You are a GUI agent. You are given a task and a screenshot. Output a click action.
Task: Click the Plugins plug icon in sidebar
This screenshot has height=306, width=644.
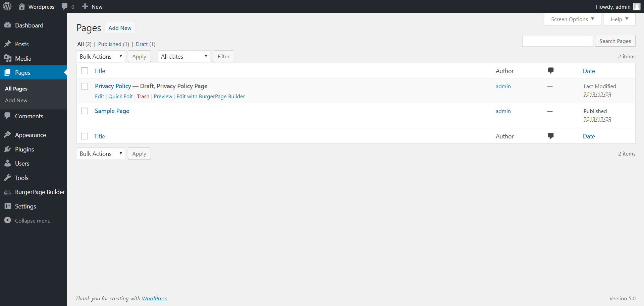tap(7, 149)
